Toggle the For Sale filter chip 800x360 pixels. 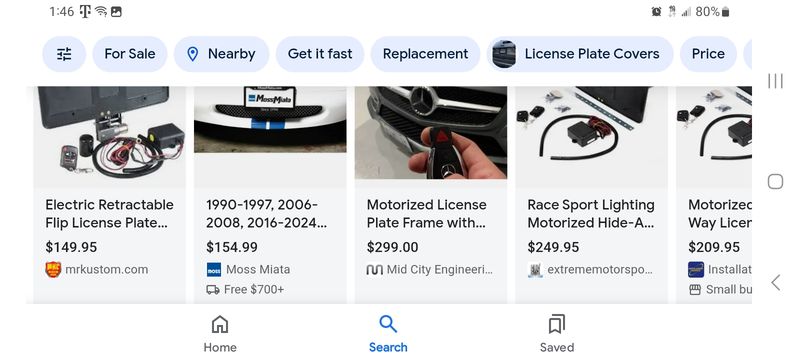click(130, 54)
